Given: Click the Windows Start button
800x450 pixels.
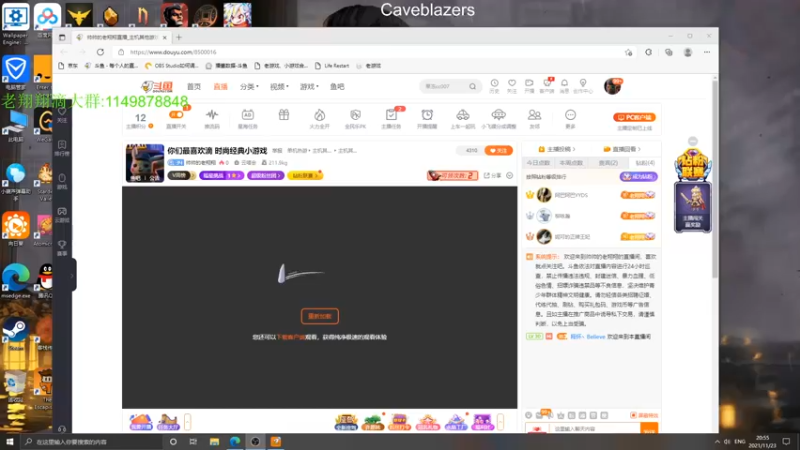Looking at the screenshot, I should tap(10, 442).
